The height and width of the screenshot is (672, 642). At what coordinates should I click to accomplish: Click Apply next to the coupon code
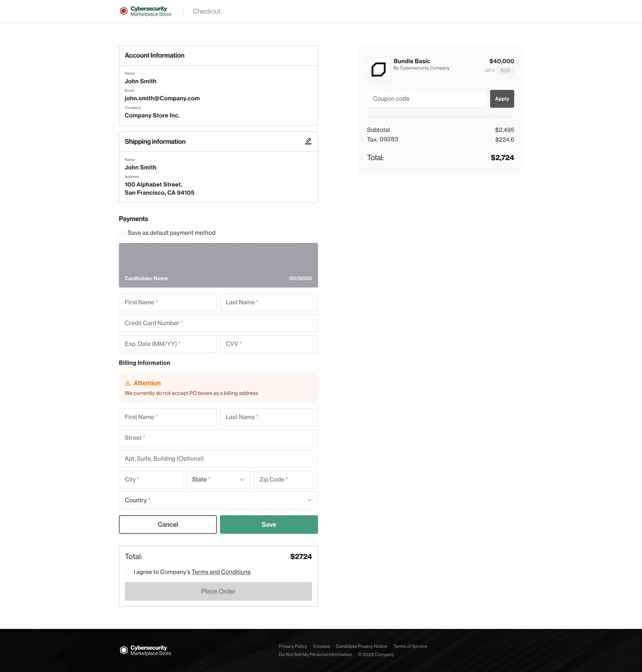[502, 98]
